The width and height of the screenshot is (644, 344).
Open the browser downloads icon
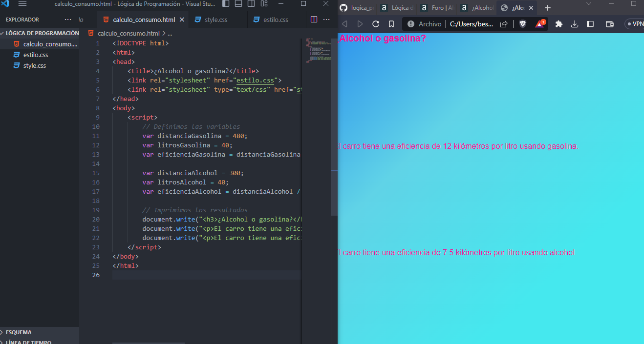tap(575, 24)
